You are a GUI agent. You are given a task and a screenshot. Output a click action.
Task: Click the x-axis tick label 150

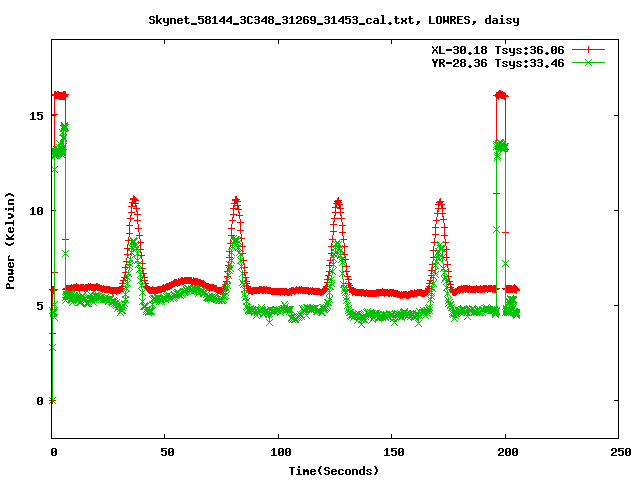tap(394, 452)
